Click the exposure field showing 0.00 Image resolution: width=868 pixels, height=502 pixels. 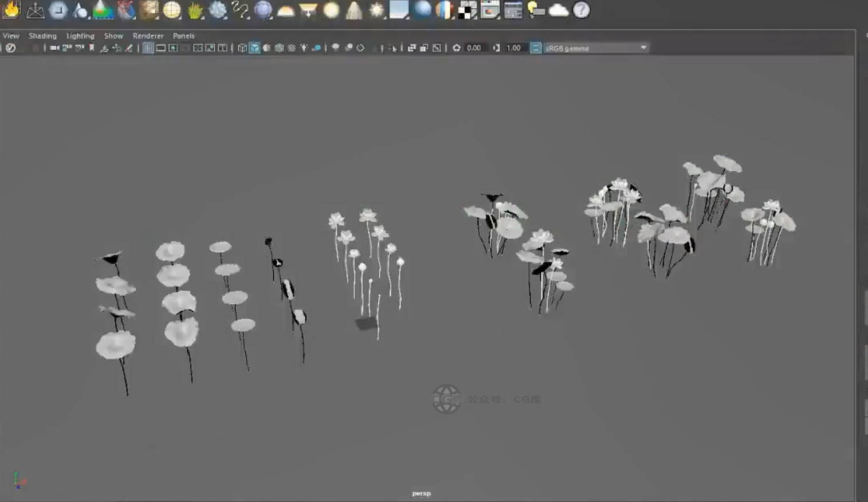pyautogui.click(x=474, y=48)
